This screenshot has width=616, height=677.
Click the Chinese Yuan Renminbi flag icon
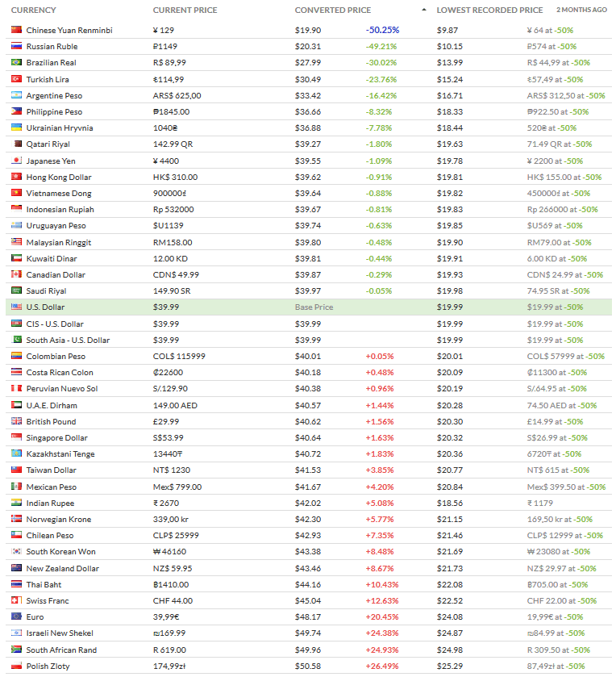(16, 30)
